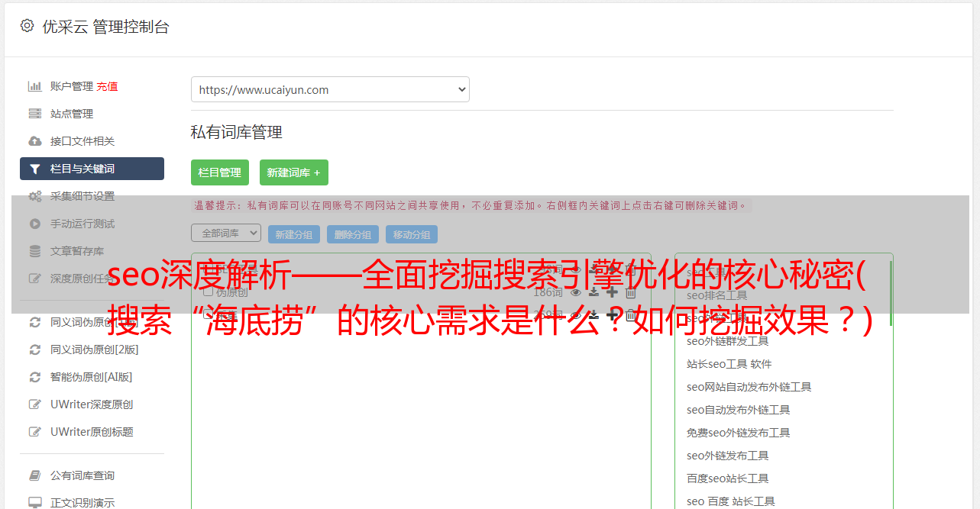
Task: Select keyword seo 百度 站长工具
Action: coord(730,501)
